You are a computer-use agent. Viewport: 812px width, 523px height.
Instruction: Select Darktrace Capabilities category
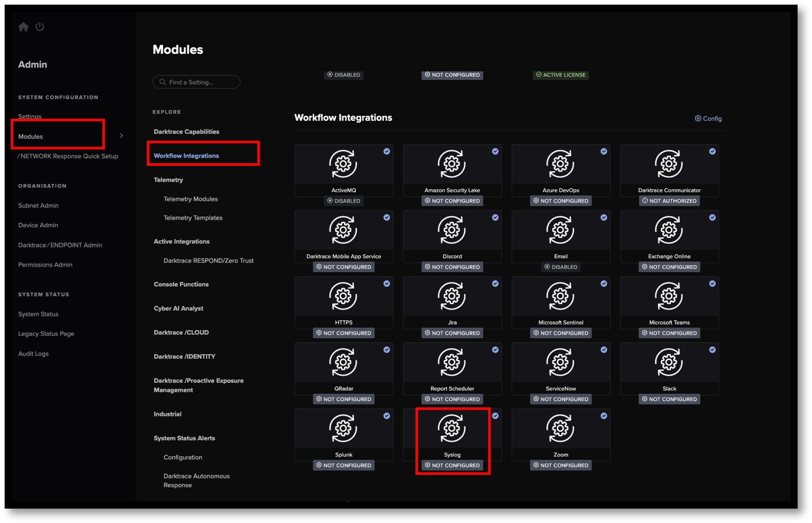point(186,132)
